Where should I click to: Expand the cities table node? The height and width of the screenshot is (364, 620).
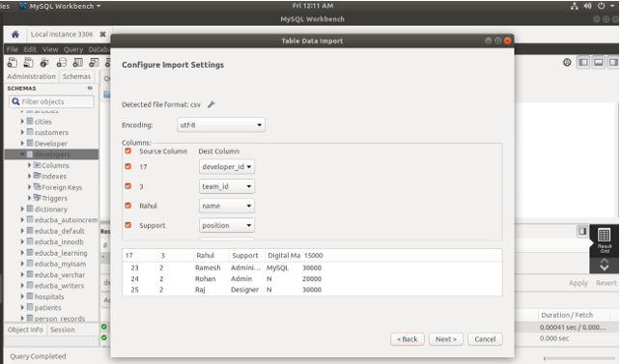click(22, 122)
